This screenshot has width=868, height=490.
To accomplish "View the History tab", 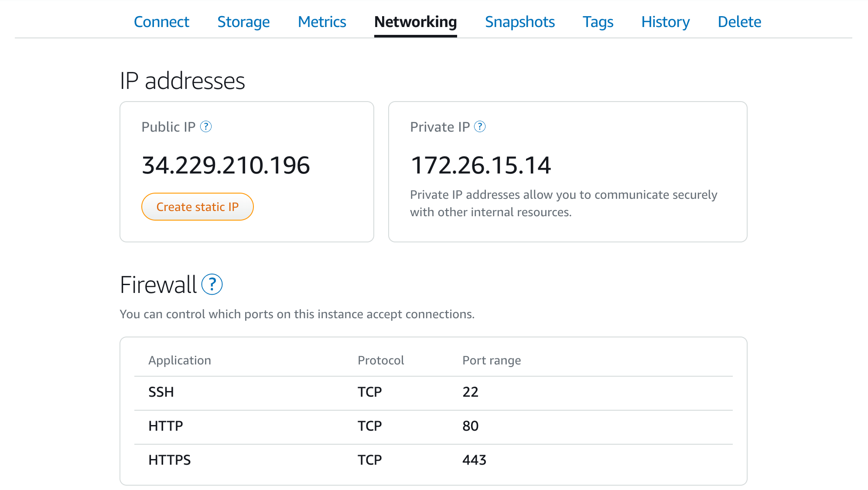I will 665,22.
